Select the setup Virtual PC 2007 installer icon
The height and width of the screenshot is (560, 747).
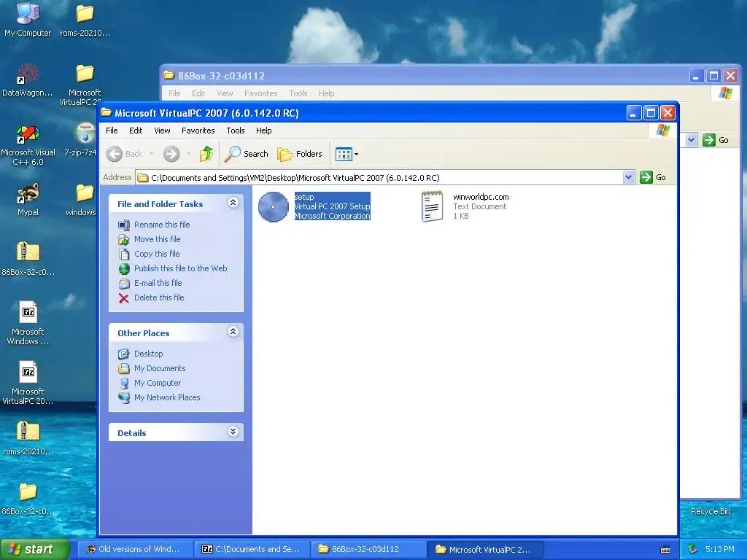coord(274,206)
